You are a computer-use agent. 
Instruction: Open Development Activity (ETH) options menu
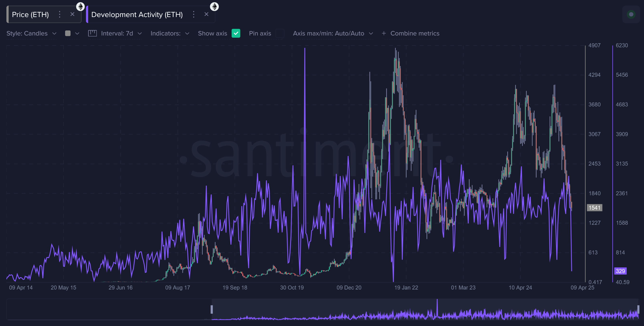[194, 14]
